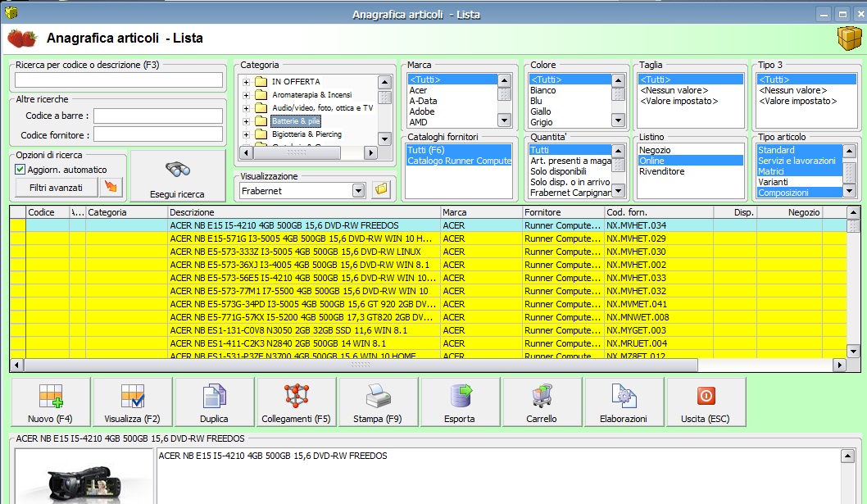
Task: Click the Marca list down arrow
Action: click(504, 120)
